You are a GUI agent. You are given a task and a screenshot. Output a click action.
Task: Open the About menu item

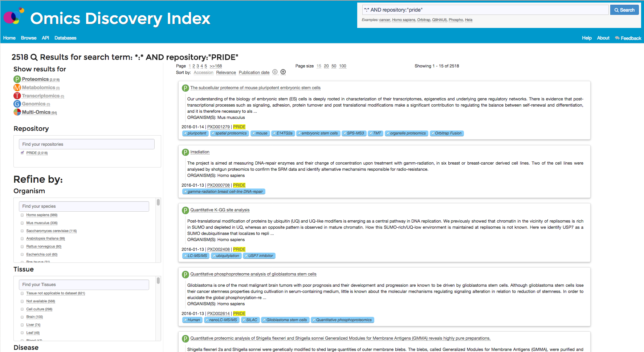(603, 38)
